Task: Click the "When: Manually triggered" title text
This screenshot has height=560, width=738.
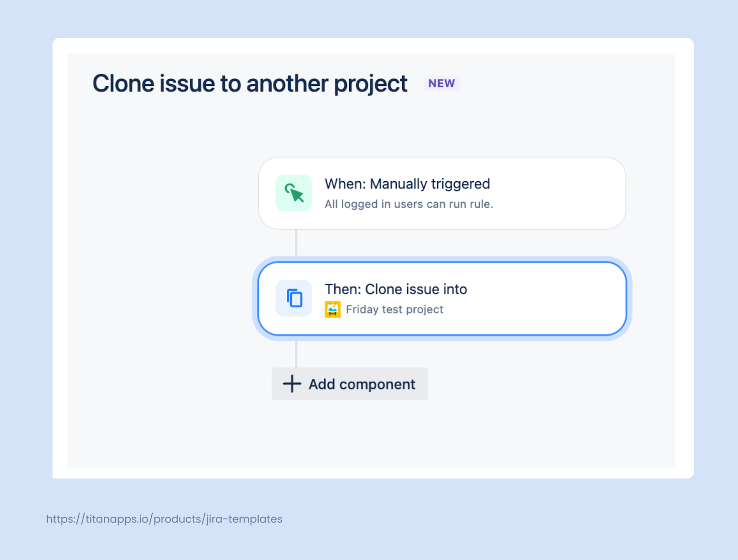Action: click(407, 183)
